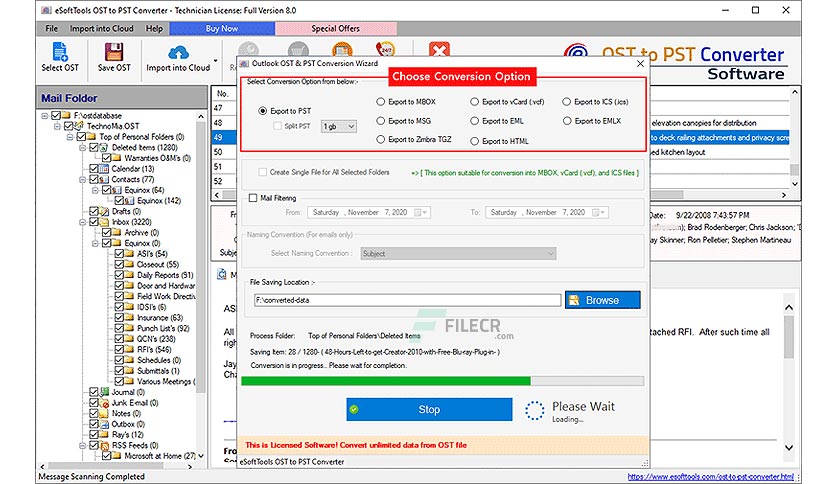Click the Deleted Items folder icon
Screen dimensions: 836x484
point(104,147)
